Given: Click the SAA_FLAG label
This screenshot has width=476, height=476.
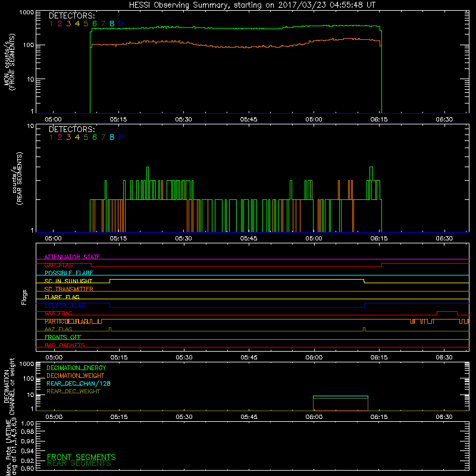Looking at the screenshot, I should [x=58, y=314].
